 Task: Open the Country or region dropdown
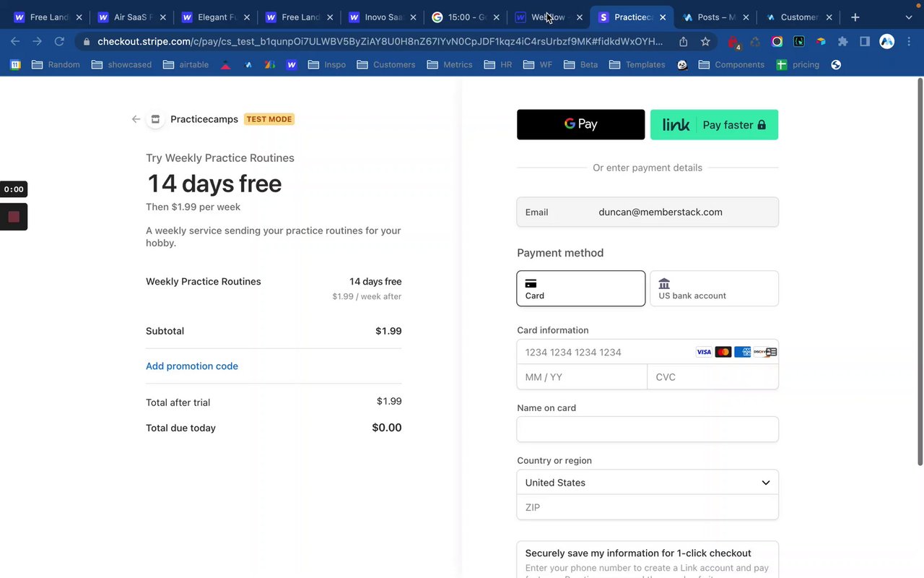648,483
